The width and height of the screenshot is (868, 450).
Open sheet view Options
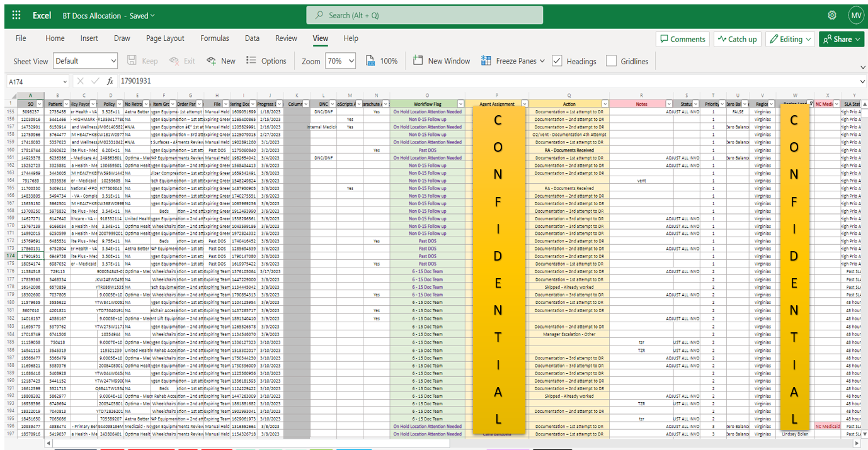pyautogui.click(x=266, y=61)
